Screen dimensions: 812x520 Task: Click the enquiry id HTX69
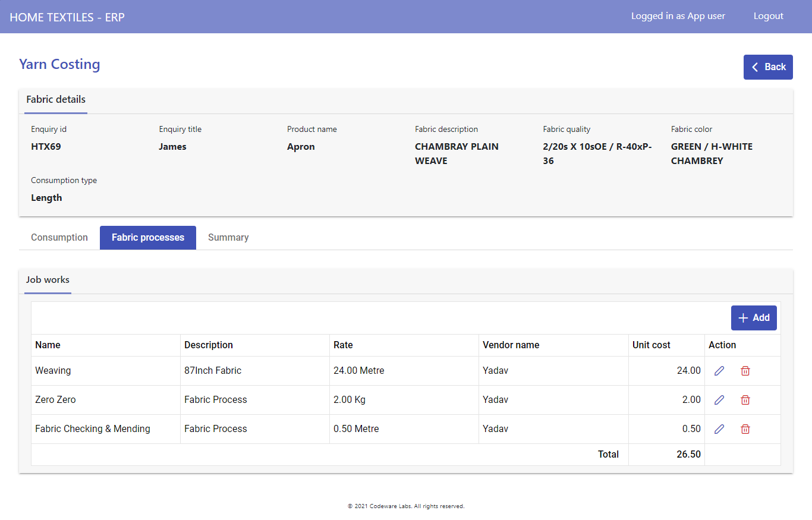click(x=46, y=147)
